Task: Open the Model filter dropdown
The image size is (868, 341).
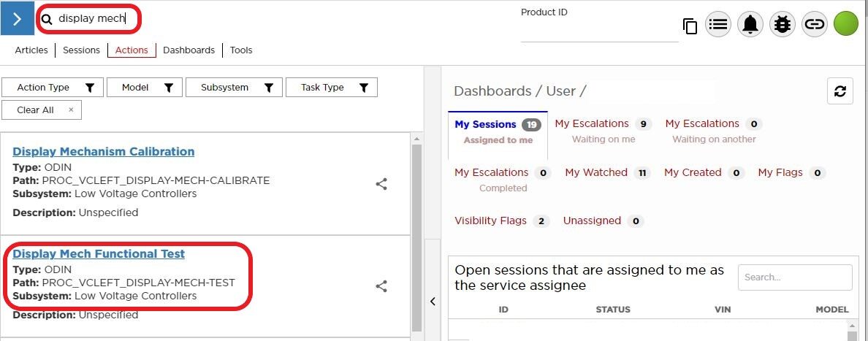Action: coord(144,88)
